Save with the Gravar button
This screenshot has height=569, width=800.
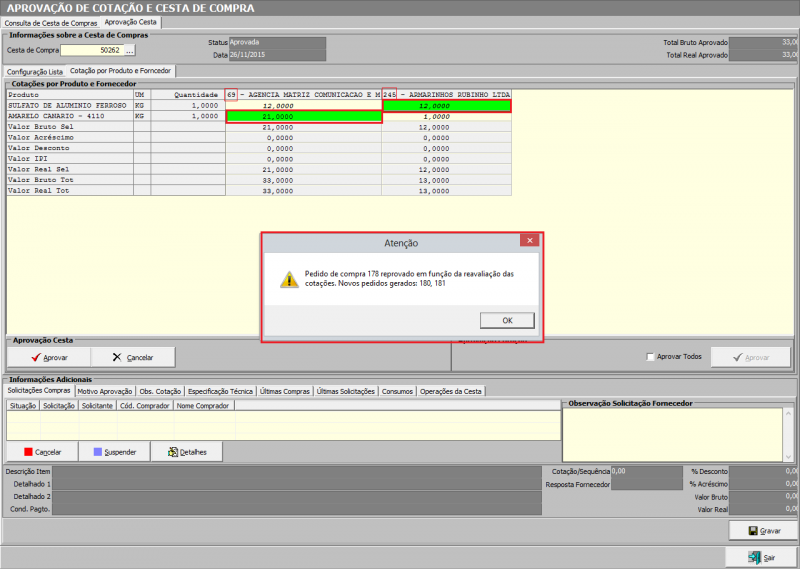coord(763,531)
